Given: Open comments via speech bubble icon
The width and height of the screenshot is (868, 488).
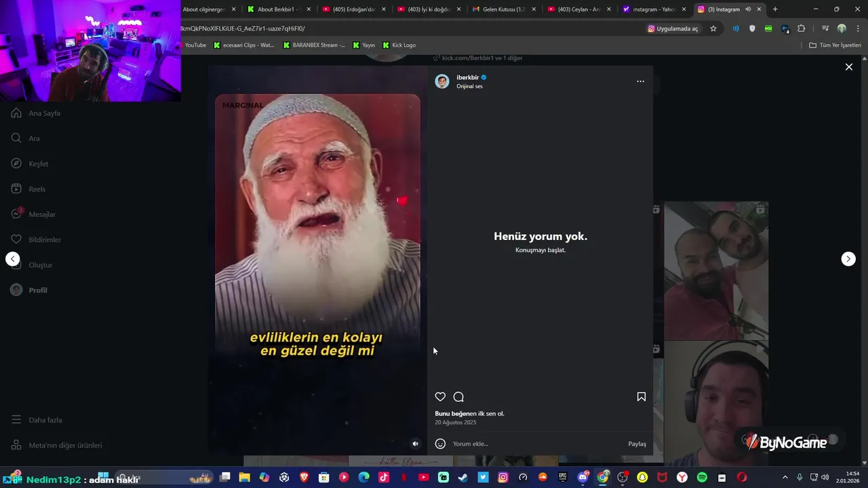Looking at the screenshot, I should tap(458, 396).
